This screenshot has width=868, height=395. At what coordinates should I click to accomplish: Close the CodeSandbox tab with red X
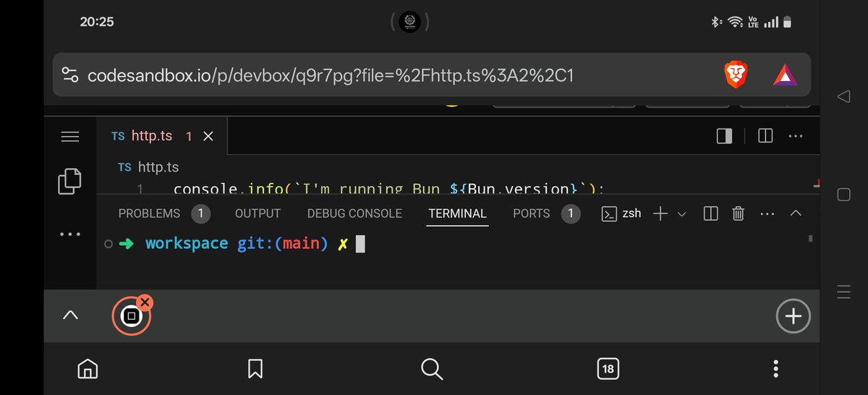pos(145,302)
